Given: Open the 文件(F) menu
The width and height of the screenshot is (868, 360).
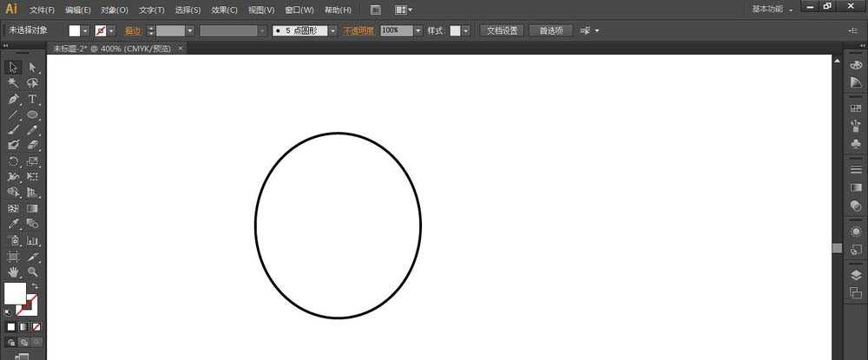Looking at the screenshot, I should (42, 10).
